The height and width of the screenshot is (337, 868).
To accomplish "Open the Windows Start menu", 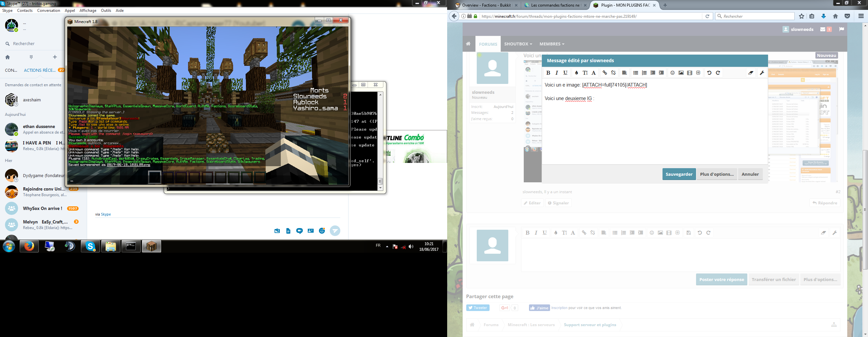I will (9, 246).
